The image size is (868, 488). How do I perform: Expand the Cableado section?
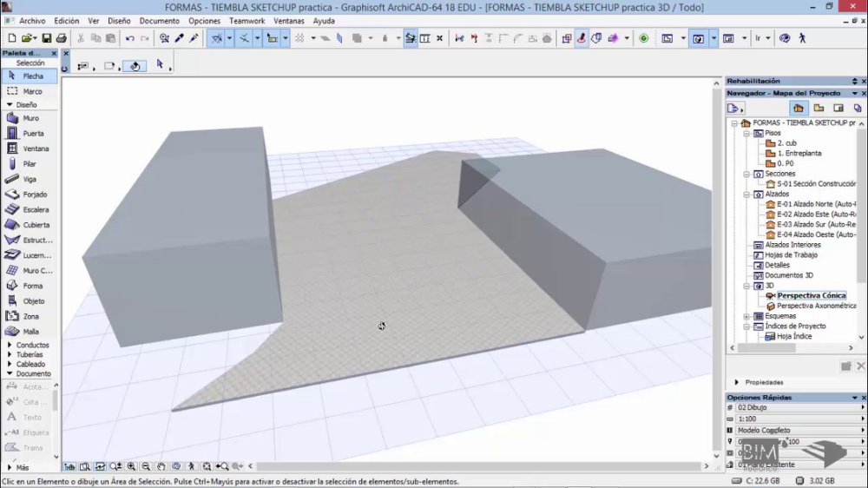10,364
